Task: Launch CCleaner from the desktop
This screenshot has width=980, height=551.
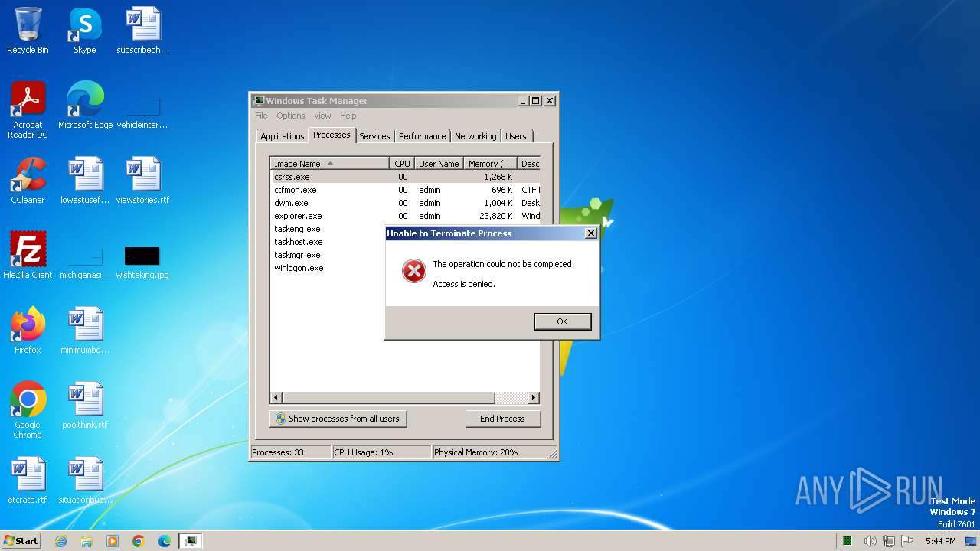Action: tap(28, 181)
